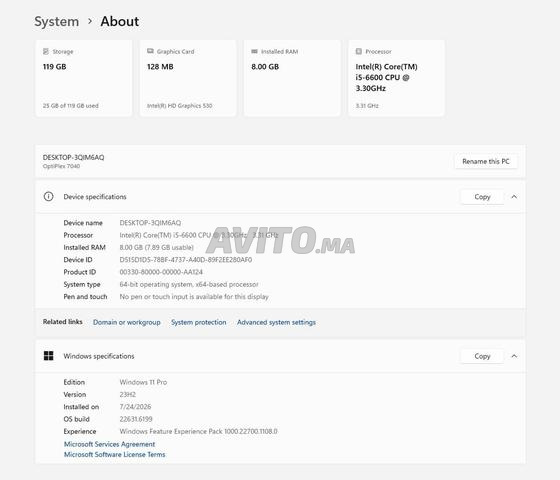Click the Windows logo icon
Screen dimensions: 560x480
click(x=49, y=356)
